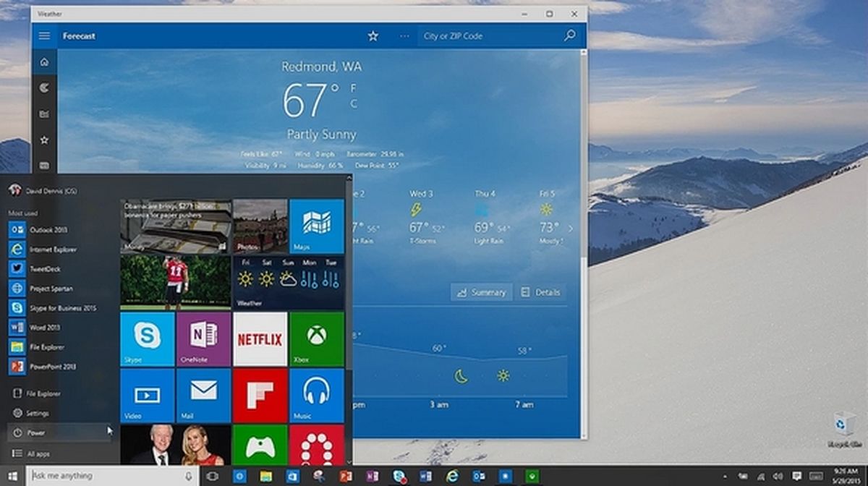Select Maps in the Weather app sidebar
Viewport: 868px width, 486px height.
pos(45,88)
